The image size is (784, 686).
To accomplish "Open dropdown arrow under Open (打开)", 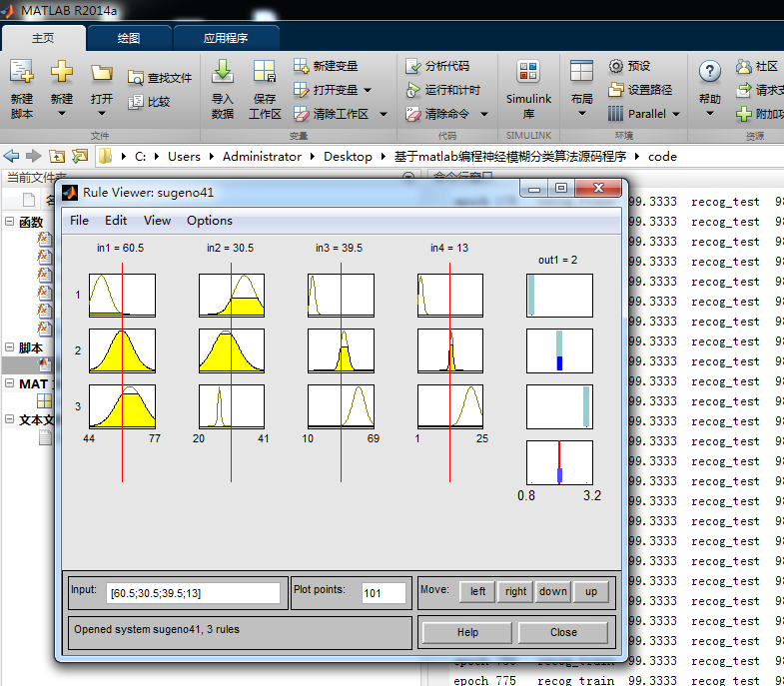I will [x=102, y=114].
